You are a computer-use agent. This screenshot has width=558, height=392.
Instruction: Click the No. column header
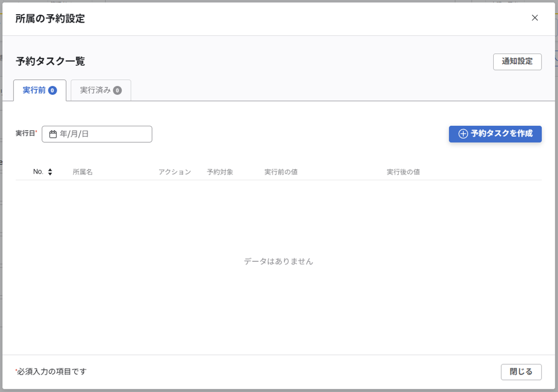point(38,171)
